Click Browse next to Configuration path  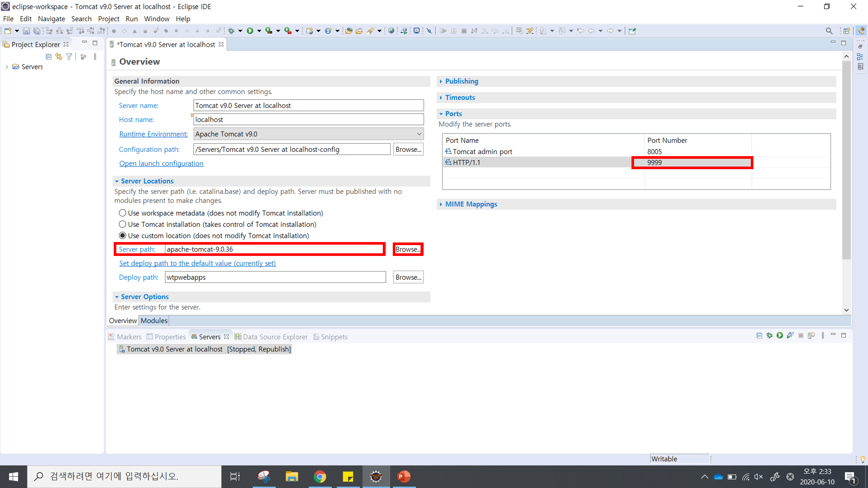(x=408, y=149)
